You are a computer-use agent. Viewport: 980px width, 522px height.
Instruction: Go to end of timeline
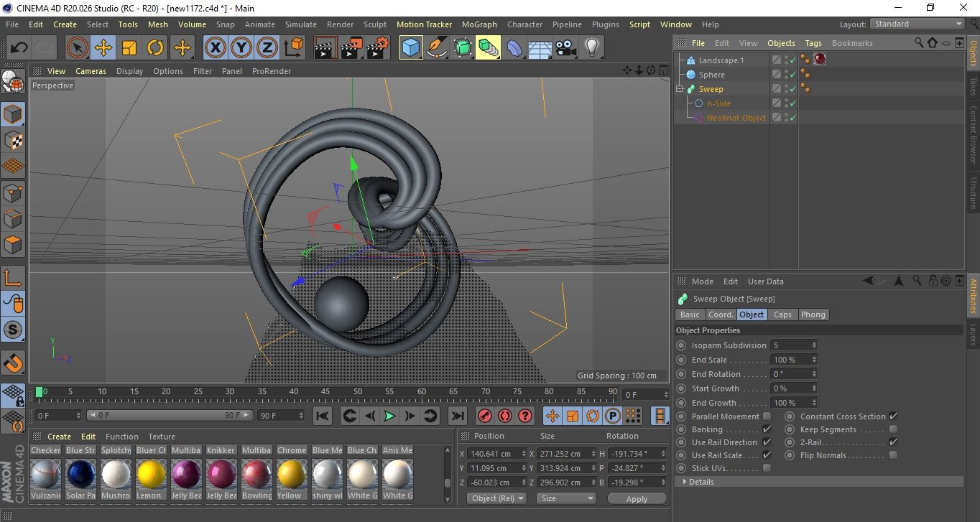pos(457,416)
